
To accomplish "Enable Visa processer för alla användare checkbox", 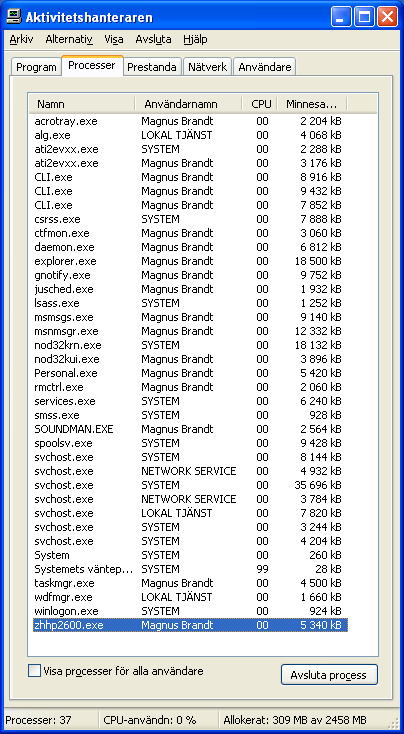I will point(35,671).
